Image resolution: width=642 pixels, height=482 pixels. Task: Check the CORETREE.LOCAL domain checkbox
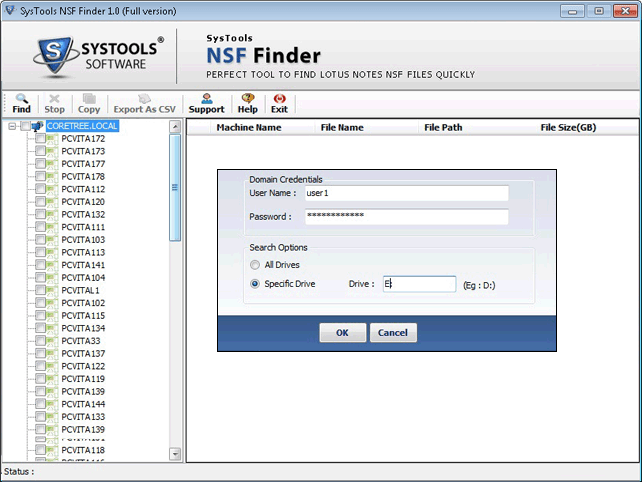[25, 126]
